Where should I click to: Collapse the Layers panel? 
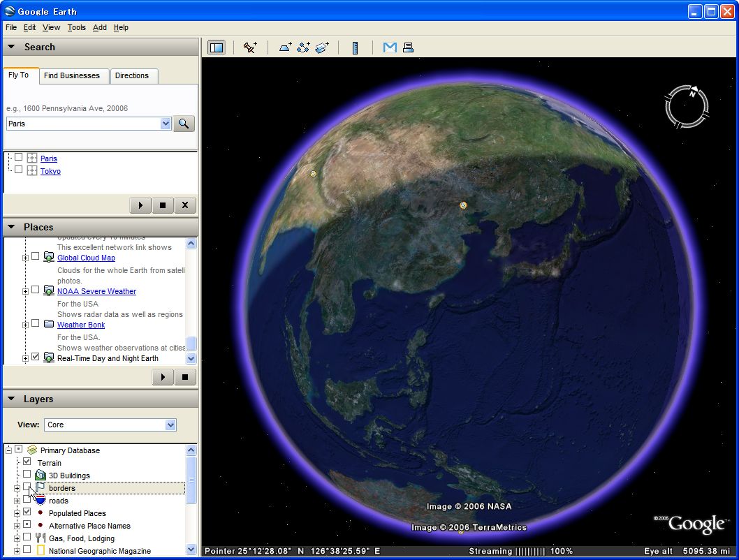click(11, 399)
